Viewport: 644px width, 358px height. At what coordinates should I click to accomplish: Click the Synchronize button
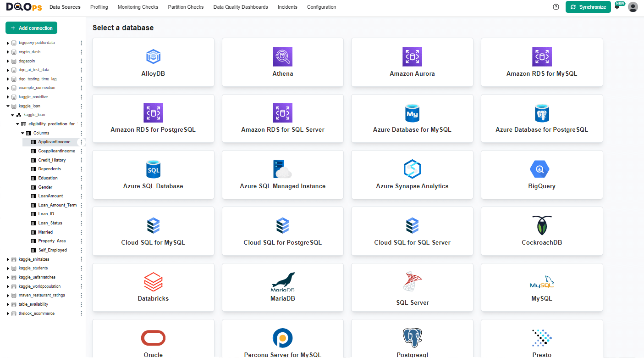point(588,7)
